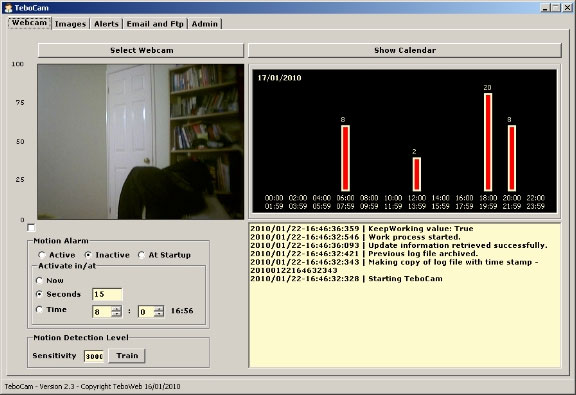
Task: Click the Sensitivity value input field
Action: point(94,356)
